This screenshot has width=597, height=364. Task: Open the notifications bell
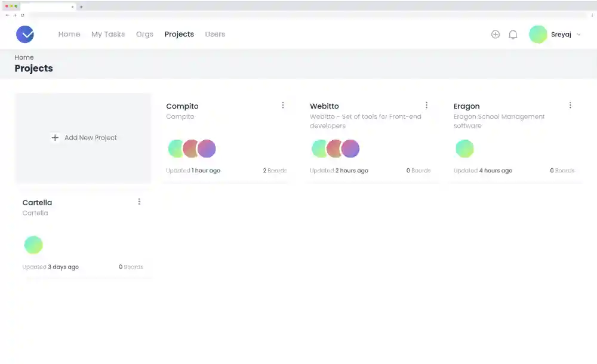(x=513, y=35)
